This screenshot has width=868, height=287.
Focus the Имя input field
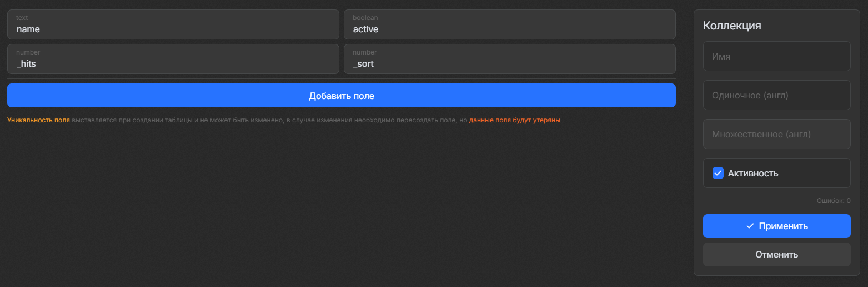(x=776, y=56)
